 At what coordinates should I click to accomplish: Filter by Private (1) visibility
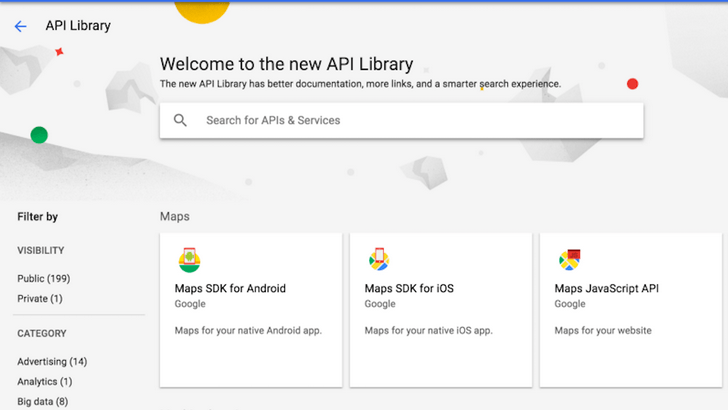pyautogui.click(x=40, y=299)
